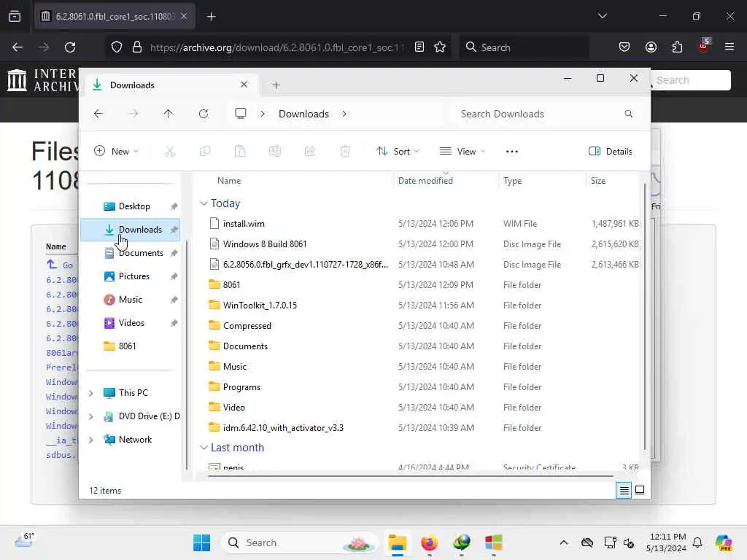This screenshot has height=560, width=747.
Task: Expand Network in navigation pane
Action: pos(91,440)
